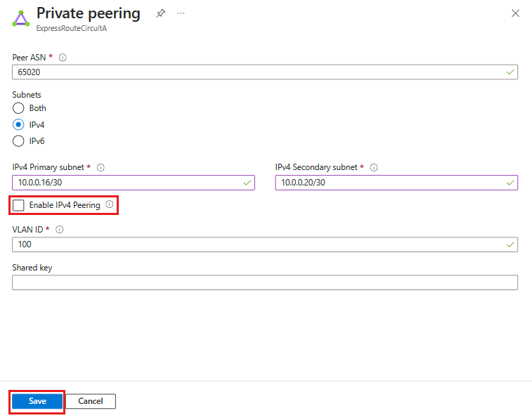Show info tooltip for Peer ASN
The height and width of the screenshot is (418, 532).
pos(63,57)
